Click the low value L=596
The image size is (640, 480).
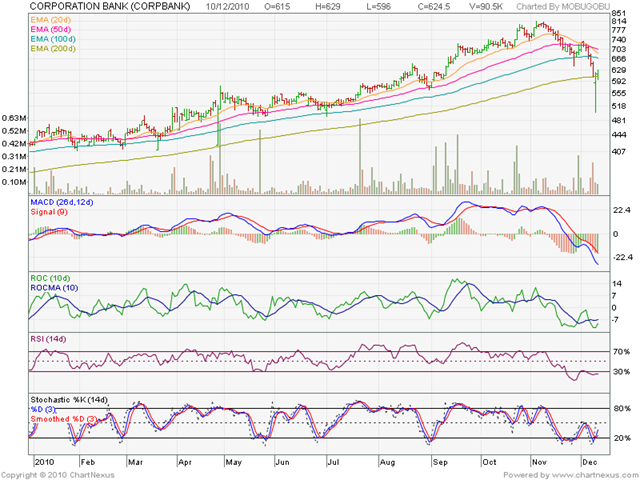378,7
